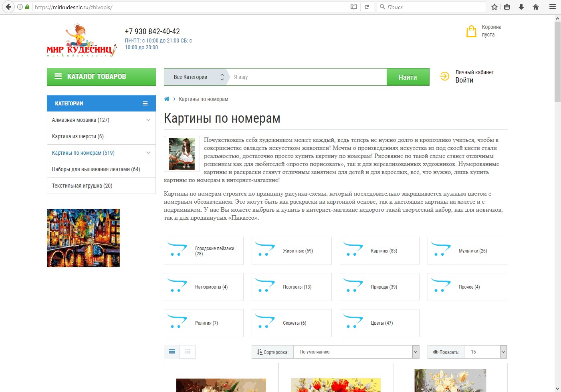561x392 pixels.
Task: Select Картины по номерам (519) category
Action: click(83, 153)
